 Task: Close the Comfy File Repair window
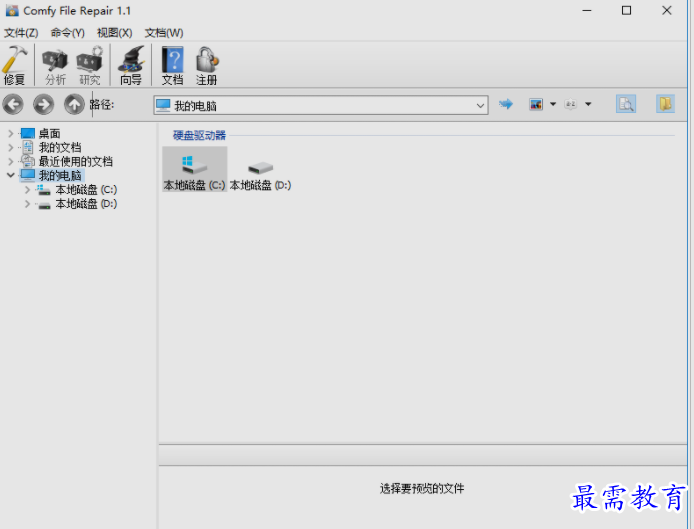667,11
